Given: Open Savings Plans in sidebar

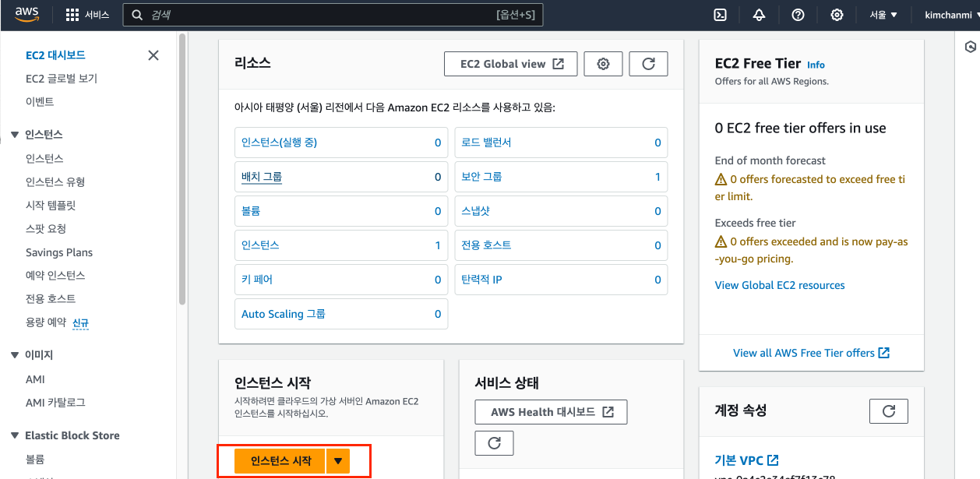Looking at the screenshot, I should [59, 252].
